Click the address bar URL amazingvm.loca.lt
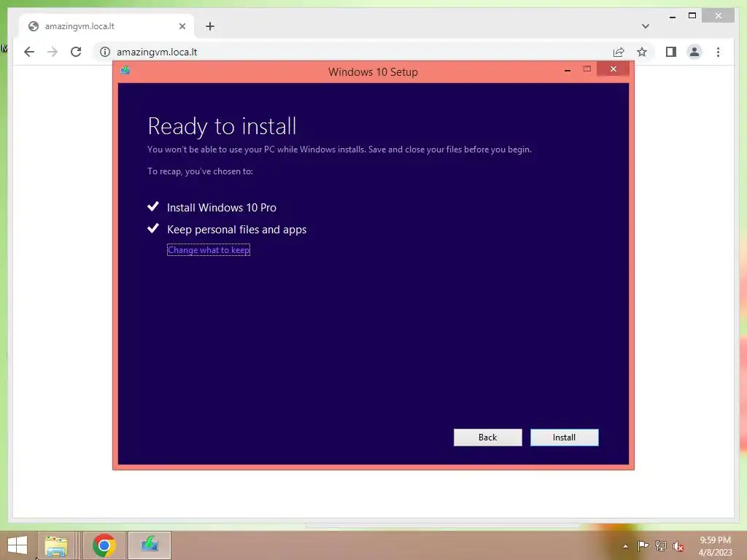747x560 pixels. pyautogui.click(x=157, y=52)
